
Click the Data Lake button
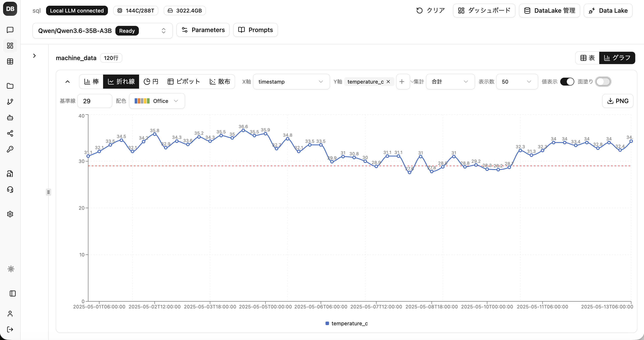[x=608, y=11]
